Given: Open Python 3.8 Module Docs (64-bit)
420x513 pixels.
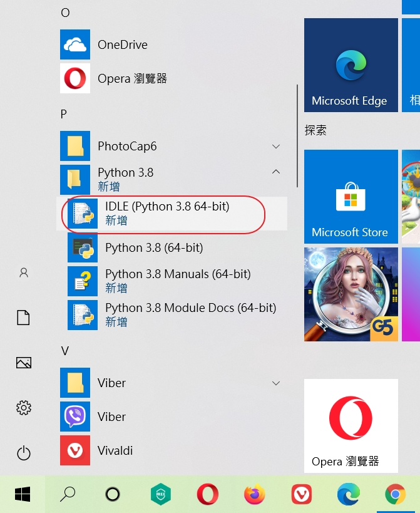Looking at the screenshot, I should [172, 314].
